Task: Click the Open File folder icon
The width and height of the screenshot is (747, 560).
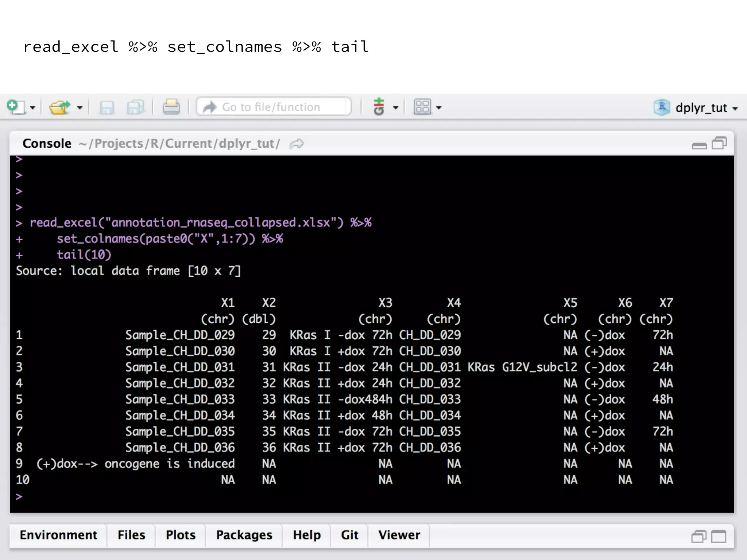Action: click(59, 107)
